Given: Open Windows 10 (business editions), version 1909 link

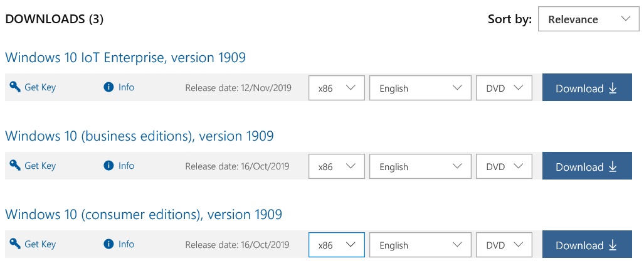Looking at the screenshot, I should (x=139, y=136).
